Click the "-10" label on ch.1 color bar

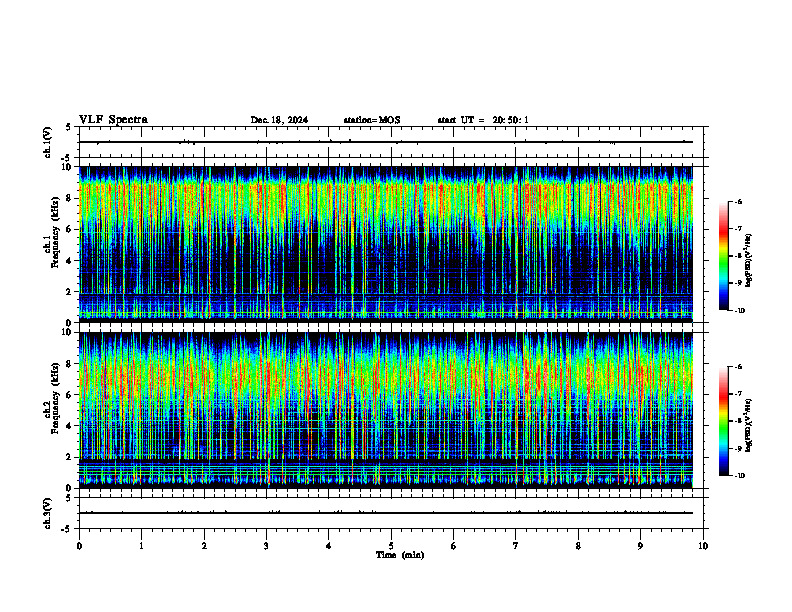[x=739, y=311]
